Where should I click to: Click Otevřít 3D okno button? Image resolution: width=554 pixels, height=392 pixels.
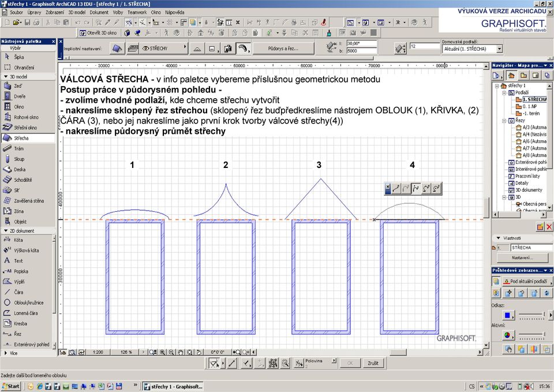(99, 32)
